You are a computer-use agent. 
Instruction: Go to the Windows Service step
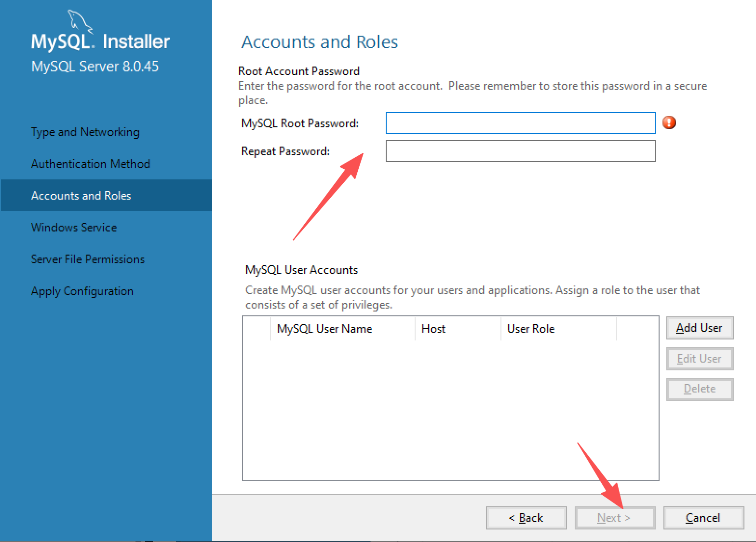tap(74, 228)
